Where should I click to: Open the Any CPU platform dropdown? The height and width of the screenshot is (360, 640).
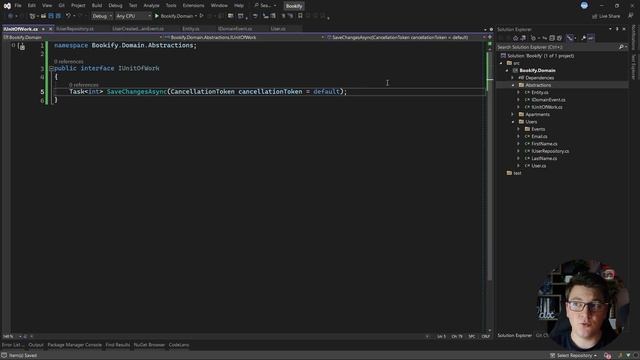pyautogui.click(x=133, y=16)
